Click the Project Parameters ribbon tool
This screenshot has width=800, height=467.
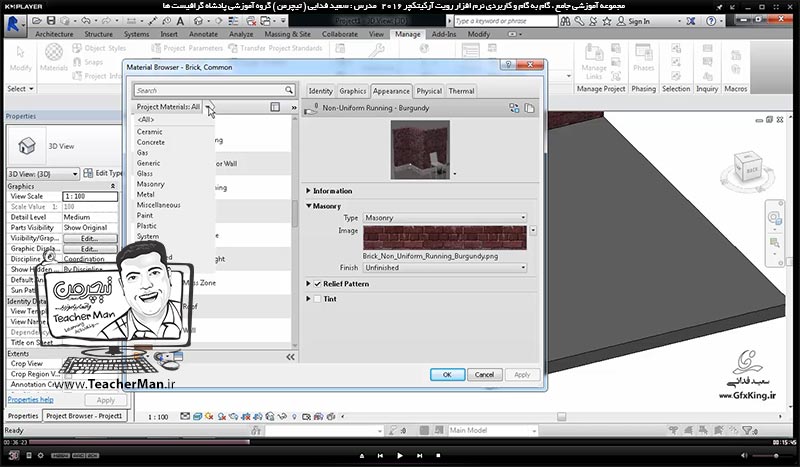pos(187,48)
